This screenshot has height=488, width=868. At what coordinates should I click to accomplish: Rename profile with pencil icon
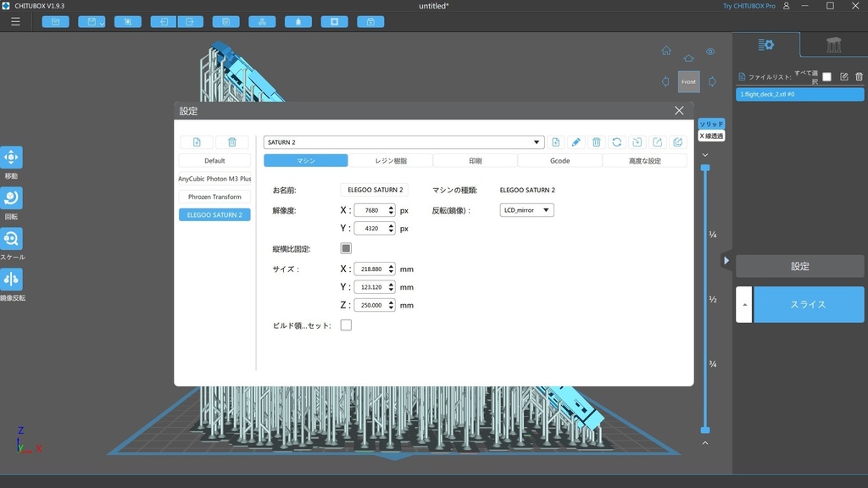pos(576,142)
